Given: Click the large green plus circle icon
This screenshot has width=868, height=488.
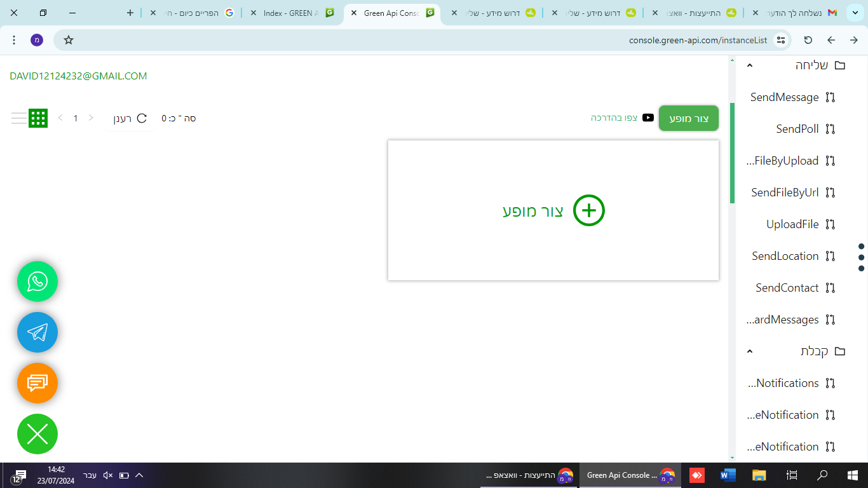Looking at the screenshot, I should tap(588, 210).
